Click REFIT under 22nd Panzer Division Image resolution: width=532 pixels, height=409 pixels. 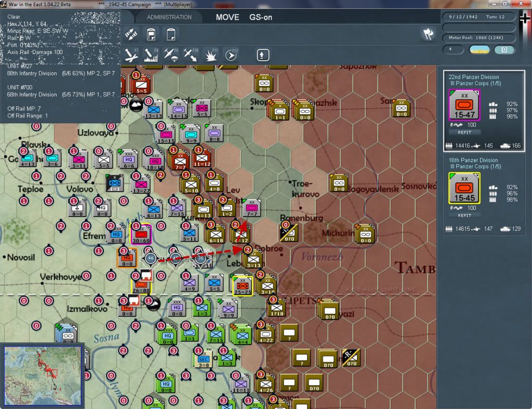pos(464,133)
